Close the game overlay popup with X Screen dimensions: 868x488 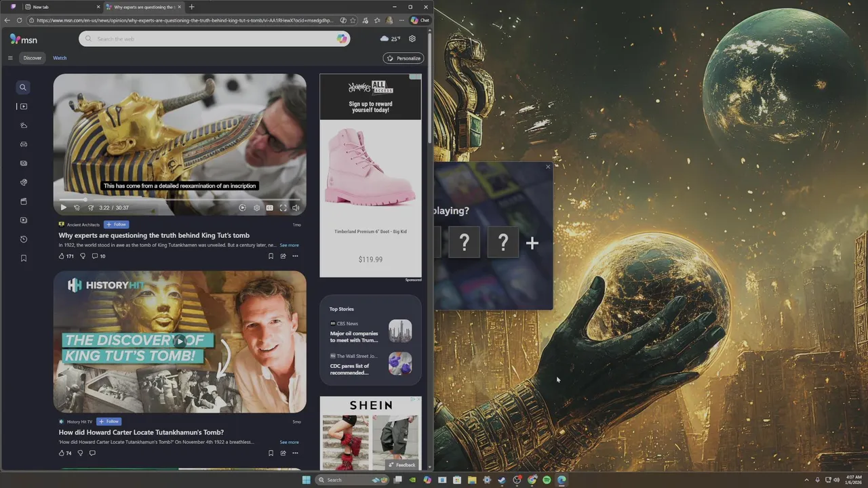point(548,167)
